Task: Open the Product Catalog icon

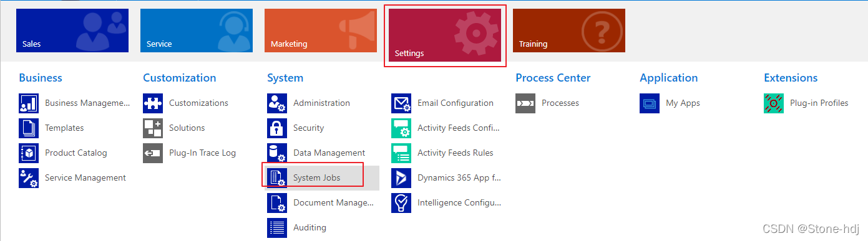Action: [x=29, y=153]
